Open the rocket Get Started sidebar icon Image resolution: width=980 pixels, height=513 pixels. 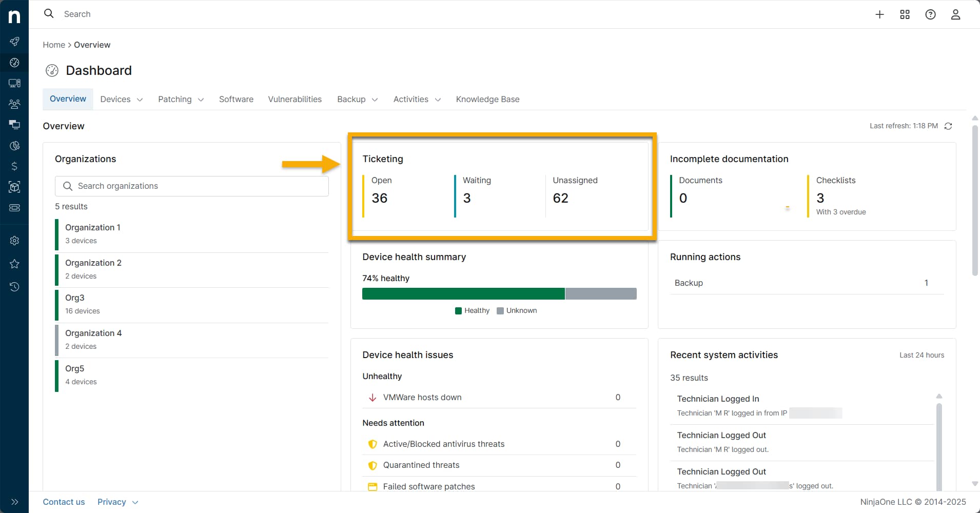coord(14,41)
